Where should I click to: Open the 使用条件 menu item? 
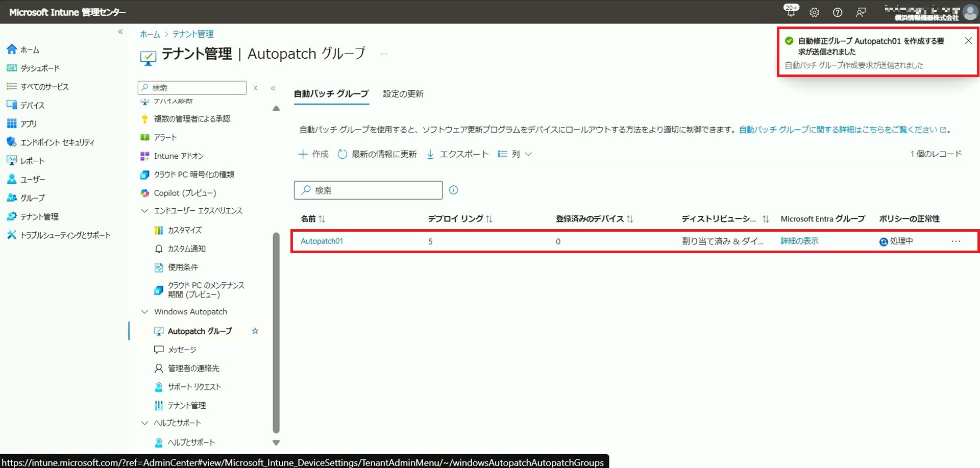(x=183, y=267)
